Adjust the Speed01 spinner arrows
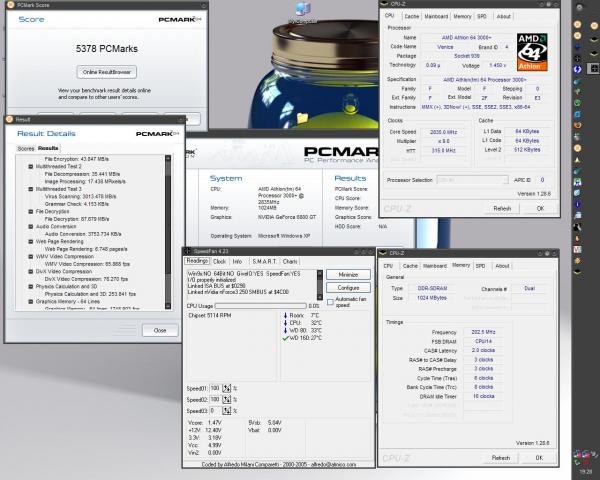The height and width of the screenshot is (480, 600). tap(227, 389)
